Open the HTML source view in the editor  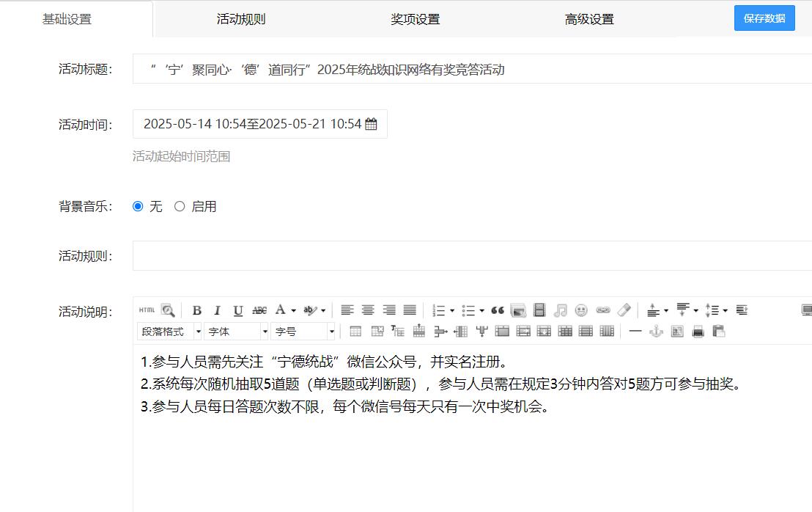147,310
